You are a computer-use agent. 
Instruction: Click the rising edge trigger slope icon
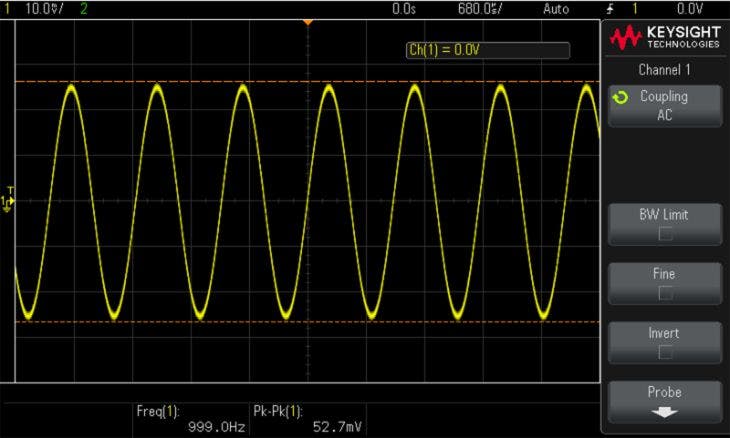[611, 8]
